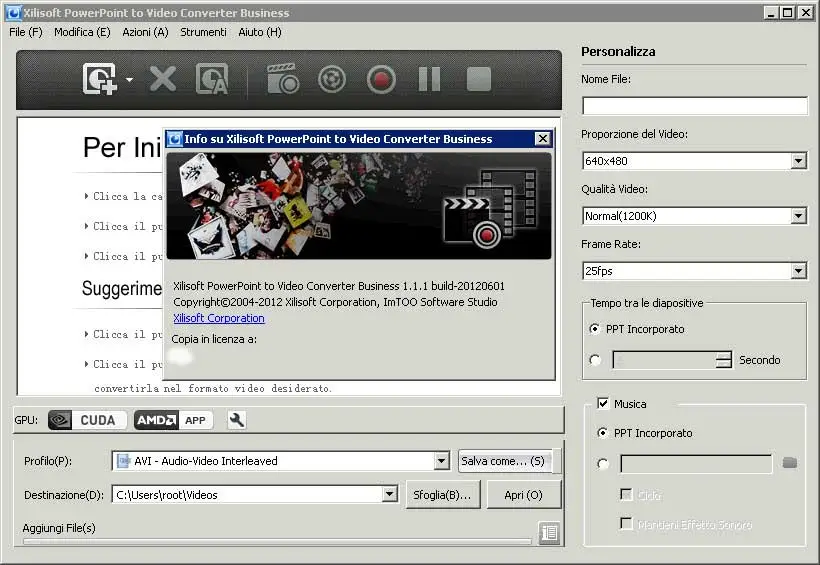Open the Modifica (E) menu
This screenshot has width=820, height=565.
82,32
